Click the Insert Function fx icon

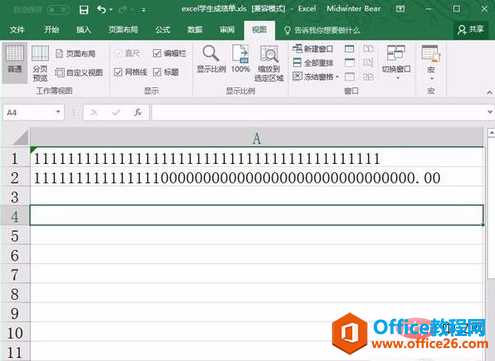138,113
